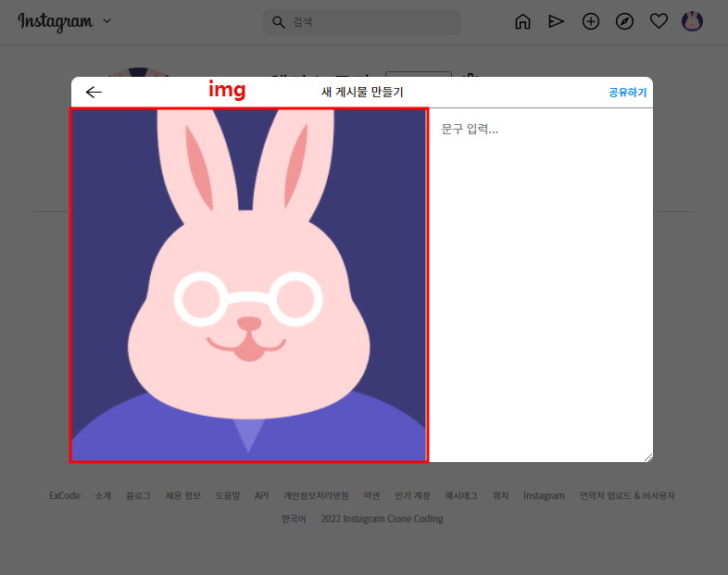Select the 한국어 language option in footer
728x575 pixels.
[294, 519]
